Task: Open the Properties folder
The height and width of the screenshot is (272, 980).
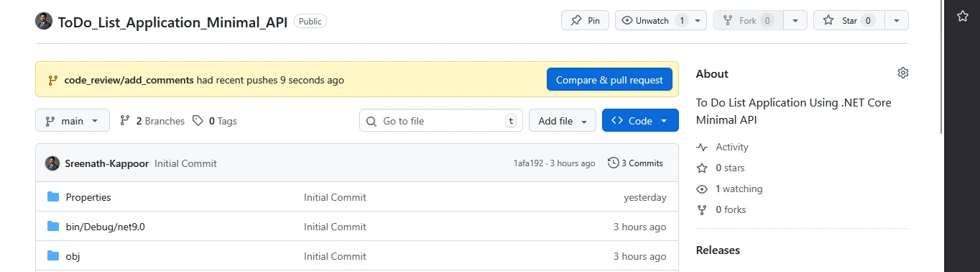Action: [88, 197]
